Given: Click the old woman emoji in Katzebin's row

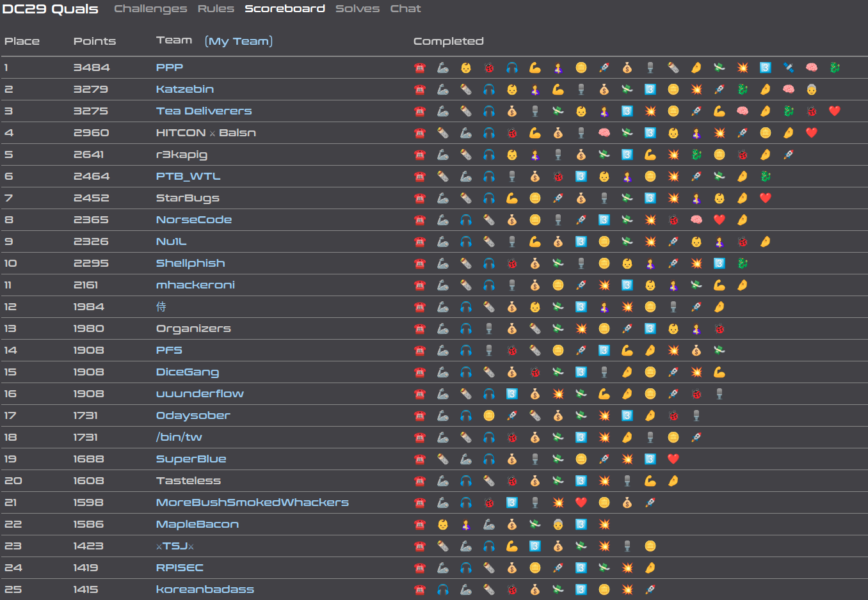Looking at the screenshot, I should coord(812,90).
